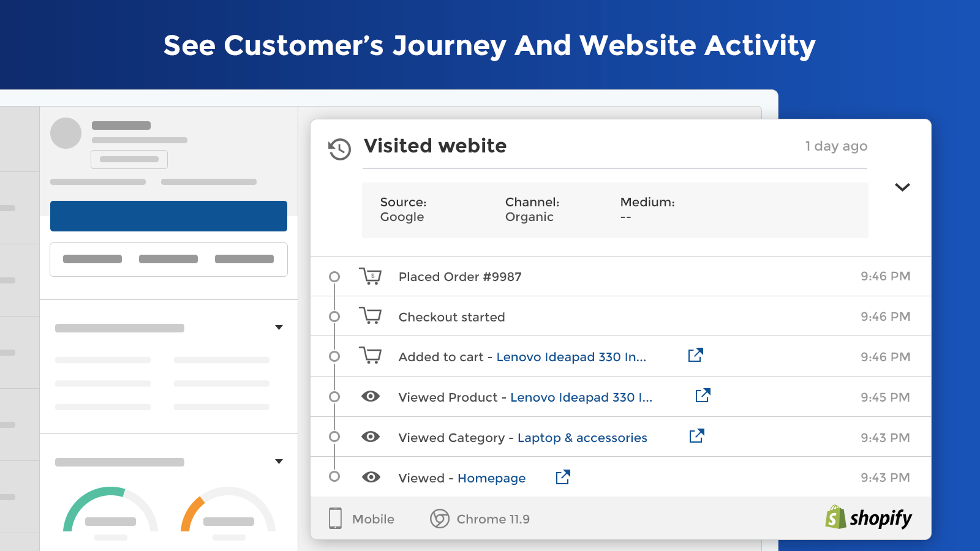This screenshot has height=551, width=980.
Task: Select the timeline marker for Placed Order #9987
Action: (334, 277)
